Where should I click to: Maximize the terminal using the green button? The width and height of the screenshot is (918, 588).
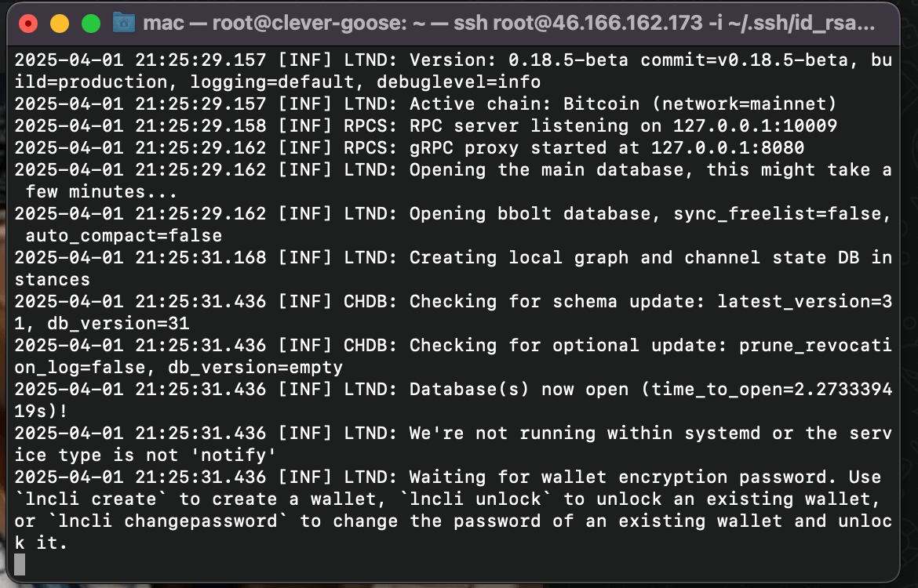point(91,24)
